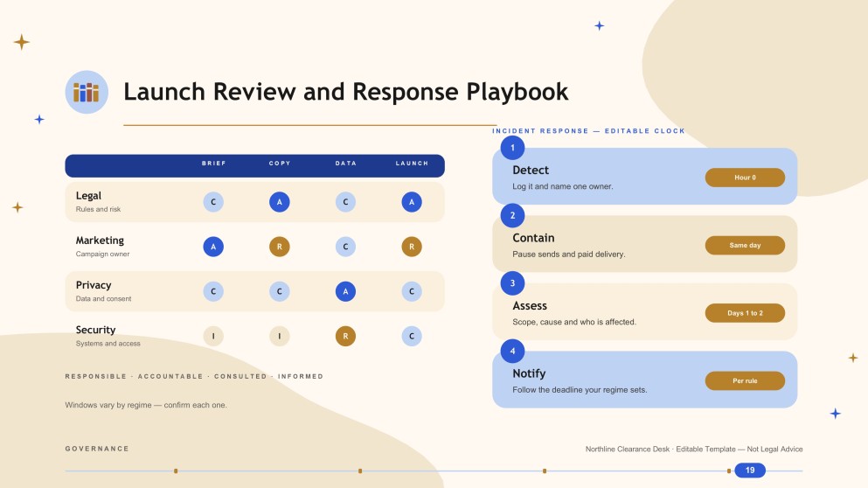This screenshot has width=868, height=488.
Task: Select the 'Notify' step title
Action: pyautogui.click(x=529, y=373)
